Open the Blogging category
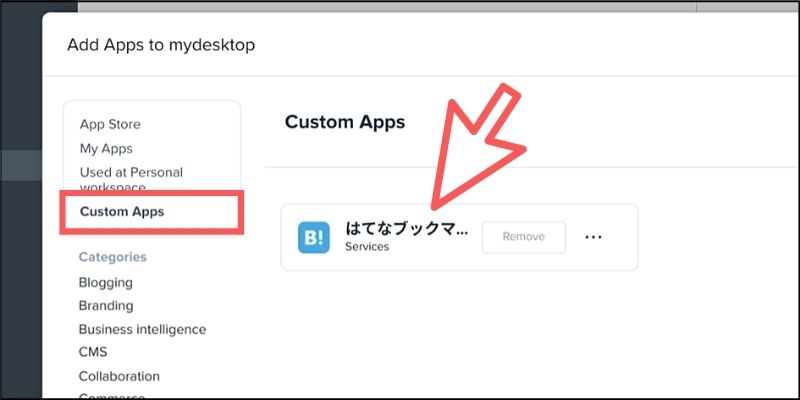 tap(106, 283)
